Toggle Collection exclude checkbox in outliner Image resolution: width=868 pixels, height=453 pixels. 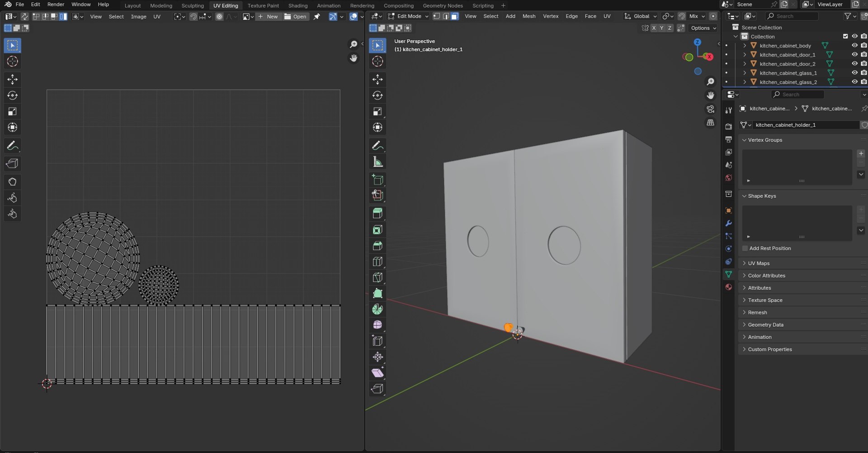(x=845, y=36)
